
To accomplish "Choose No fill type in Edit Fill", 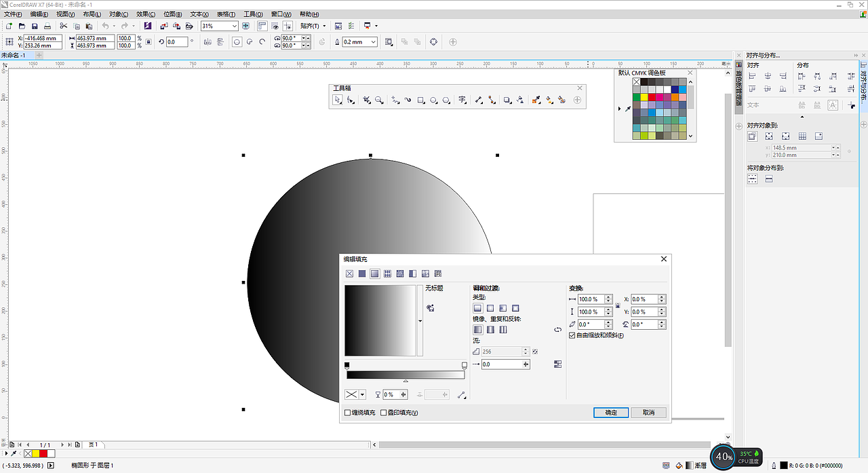I will pyautogui.click(x=349, y=273).
